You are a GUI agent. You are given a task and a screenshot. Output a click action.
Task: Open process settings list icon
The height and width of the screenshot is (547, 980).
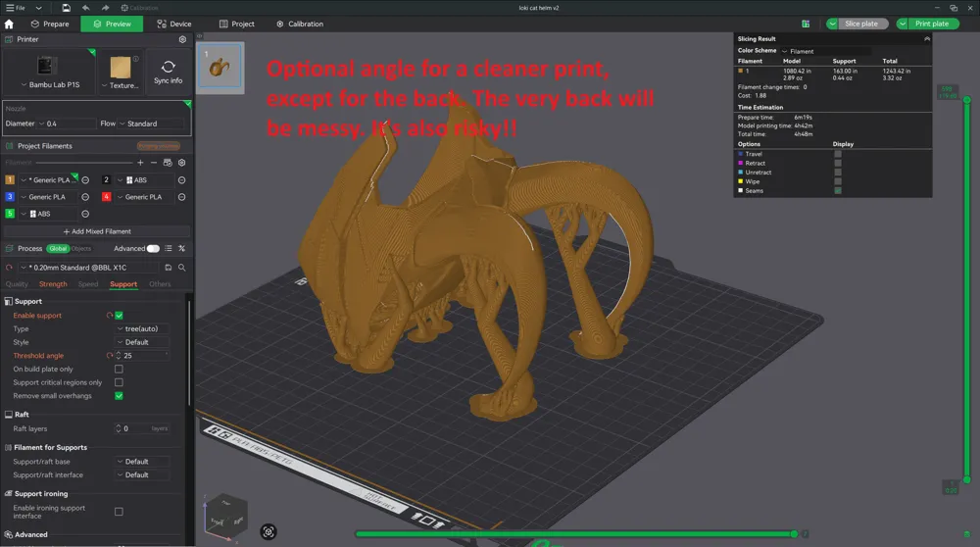169,248
